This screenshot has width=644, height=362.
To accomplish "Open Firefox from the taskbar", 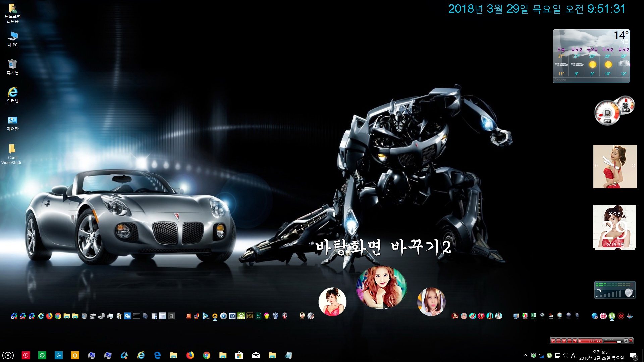I will pyautogui.click(x=190, y=355).
